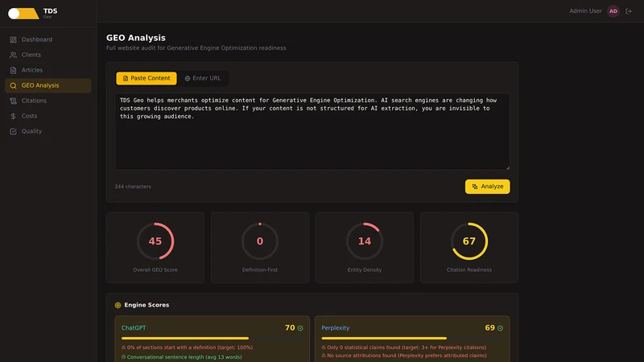Click the ChatGPT score progress bar
This screenshot has height=362, width=644.
coord(213,338)
